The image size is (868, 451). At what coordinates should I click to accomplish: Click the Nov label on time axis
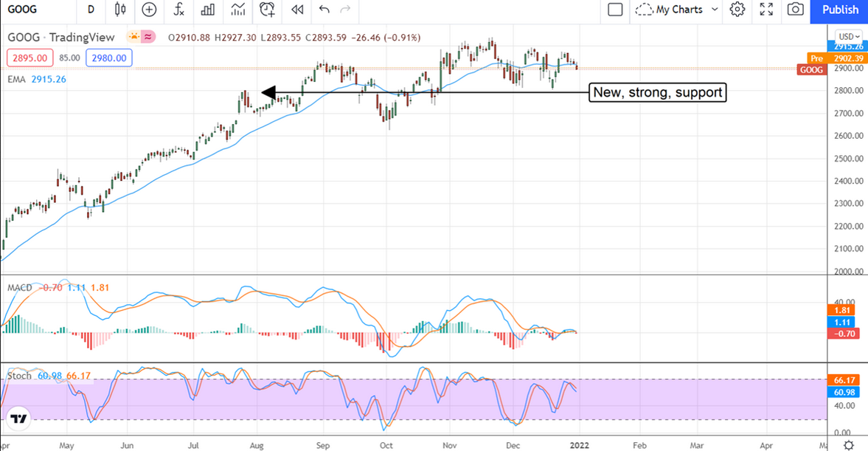[450, 445]
